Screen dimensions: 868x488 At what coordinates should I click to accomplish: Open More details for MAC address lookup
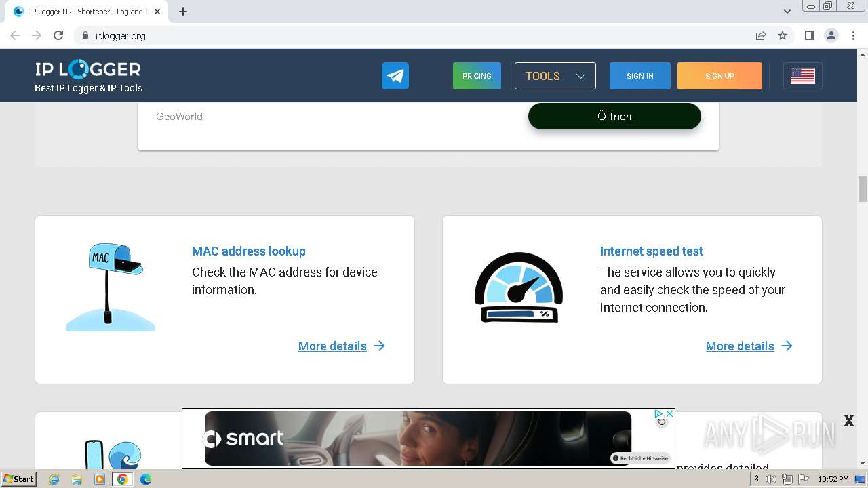pyautogui.click(x=332, y=346)
